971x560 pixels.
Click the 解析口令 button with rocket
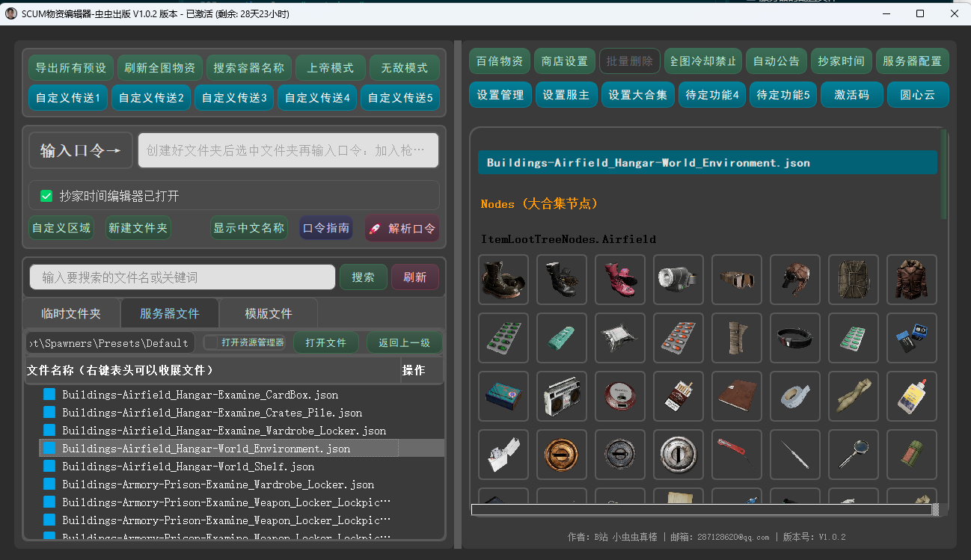click(x=402, y=229)
